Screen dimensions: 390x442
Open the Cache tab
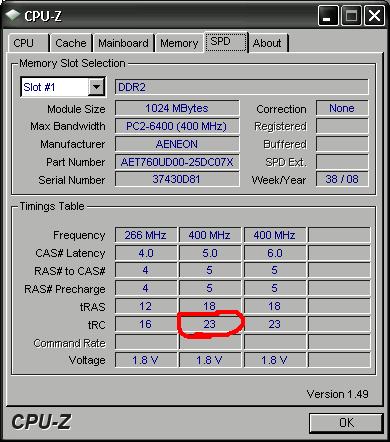(x=71, y=43)
